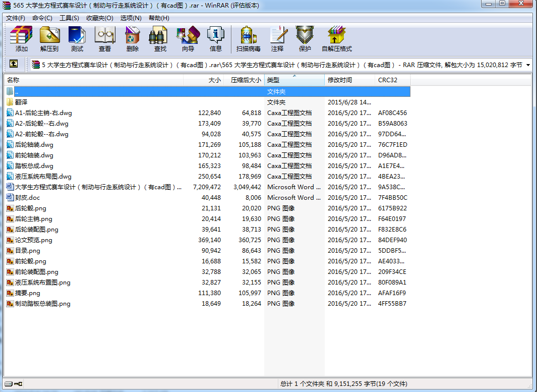Click packed size value 360,725

click(x=250, y=240)
